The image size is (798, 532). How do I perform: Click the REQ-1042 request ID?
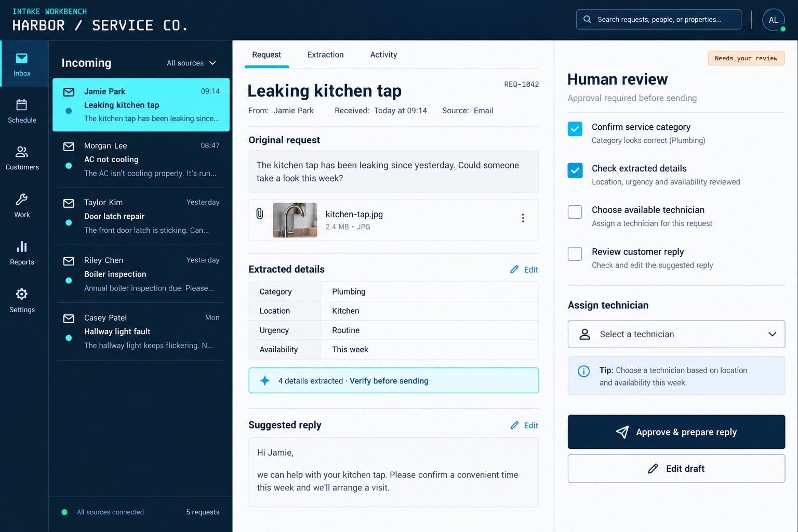tap(522, 84)
